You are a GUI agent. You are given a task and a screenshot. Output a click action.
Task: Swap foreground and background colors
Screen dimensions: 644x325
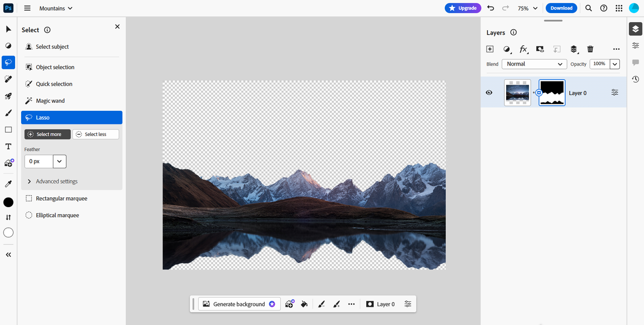click(9, 217)
